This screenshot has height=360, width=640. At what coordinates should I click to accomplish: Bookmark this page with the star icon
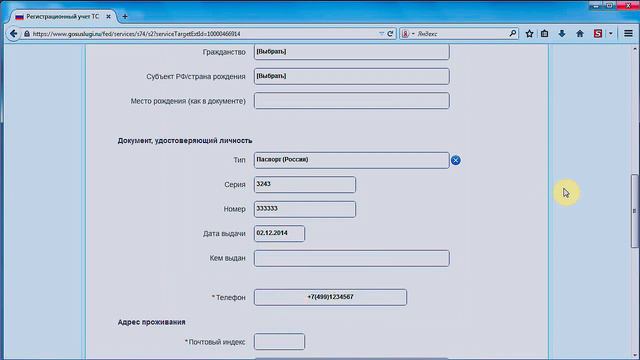529,34
